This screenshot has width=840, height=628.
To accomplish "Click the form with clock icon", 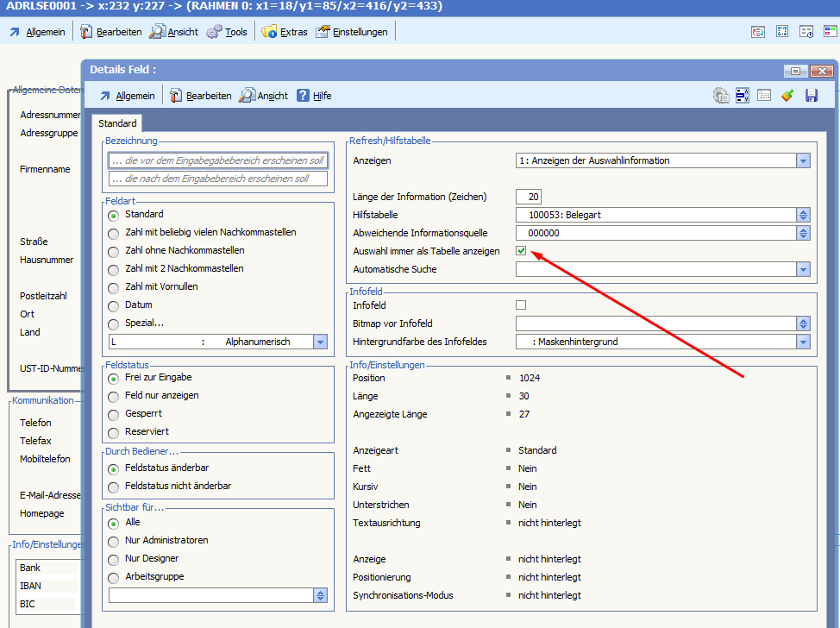I will click(806, 32).
